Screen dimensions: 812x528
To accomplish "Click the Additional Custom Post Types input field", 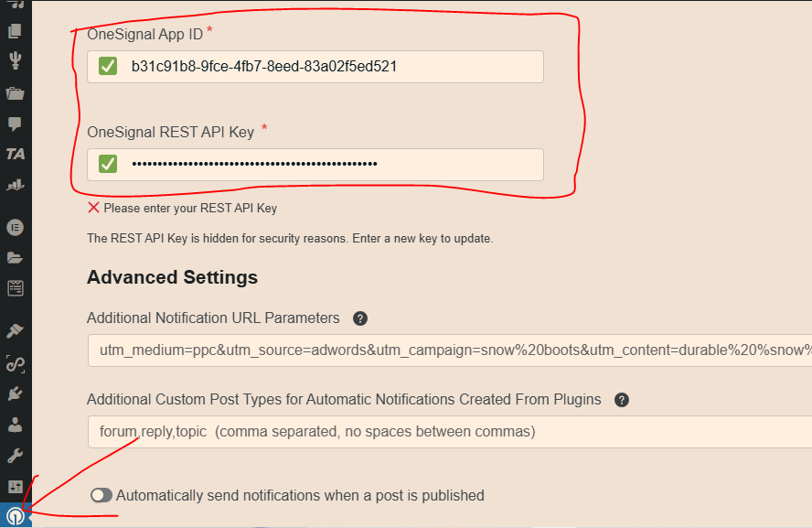I will click(450, 432).
